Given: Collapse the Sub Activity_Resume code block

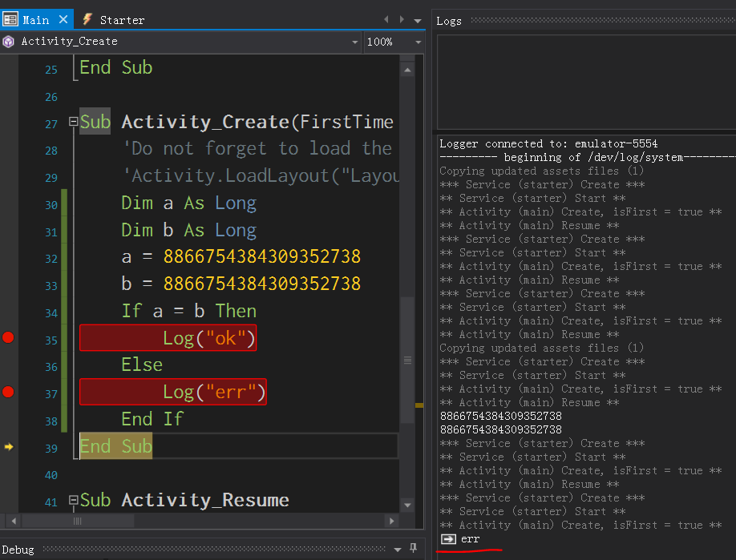Looking at the screenshot, I should click(73, 501).
